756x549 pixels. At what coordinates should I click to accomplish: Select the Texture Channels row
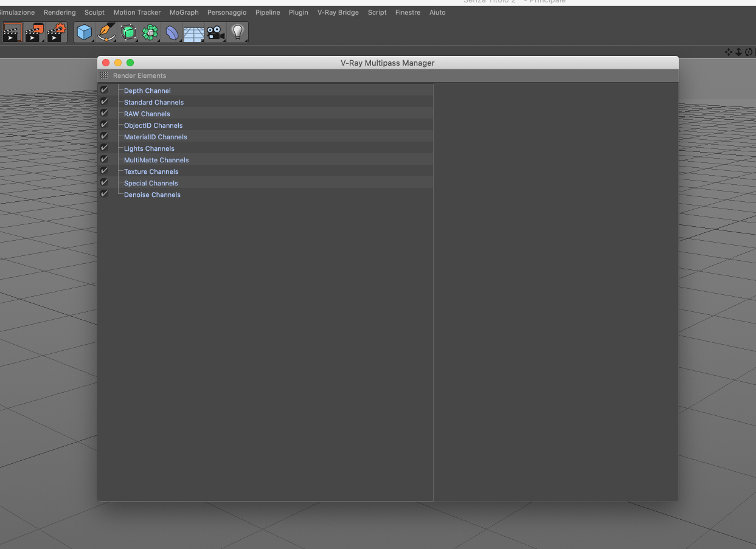point(265,171)
